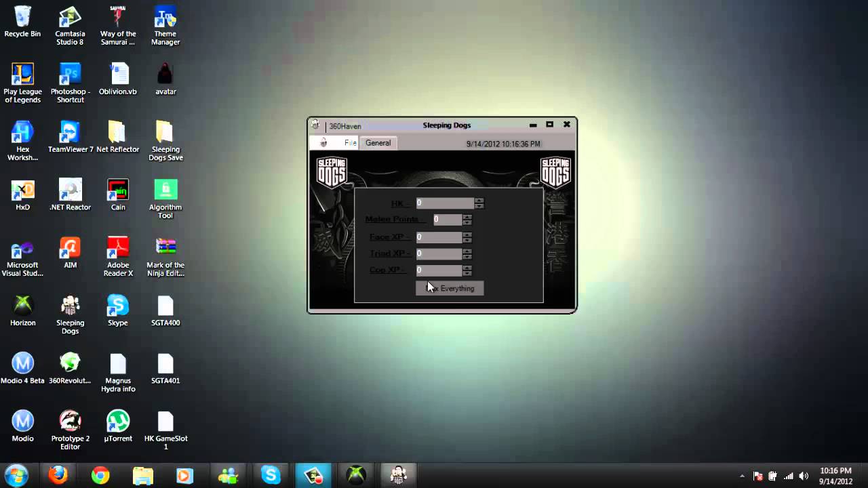Viewport: 868px width, 488px height.
Task: Select the Modio 4 Beta icon
Action: 22,368
